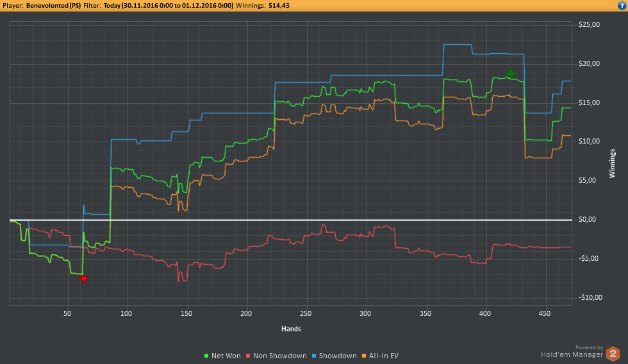
Task: Click the $25,00 label on the y-axis
Action: point(588,25)
